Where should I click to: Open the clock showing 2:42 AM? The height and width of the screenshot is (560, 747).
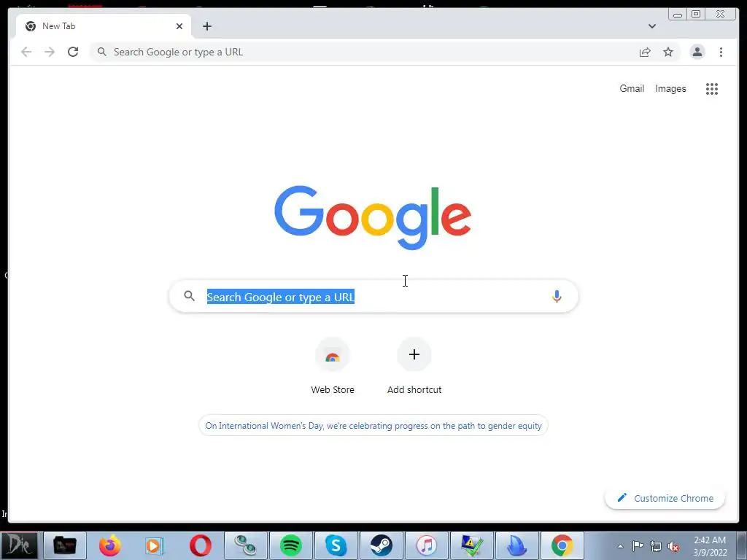tap(710, 546)
